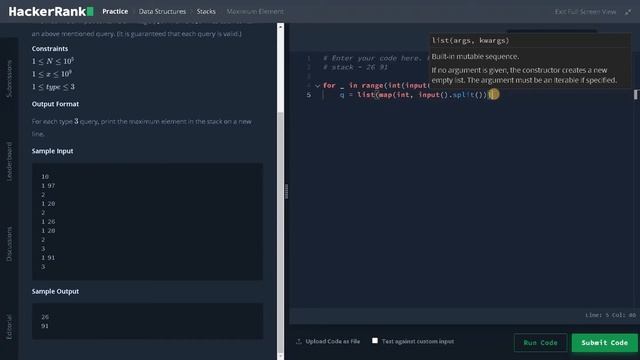Open the Editorial side tab
Viewport: 640px width, 360px height.
tap(9, 327)
